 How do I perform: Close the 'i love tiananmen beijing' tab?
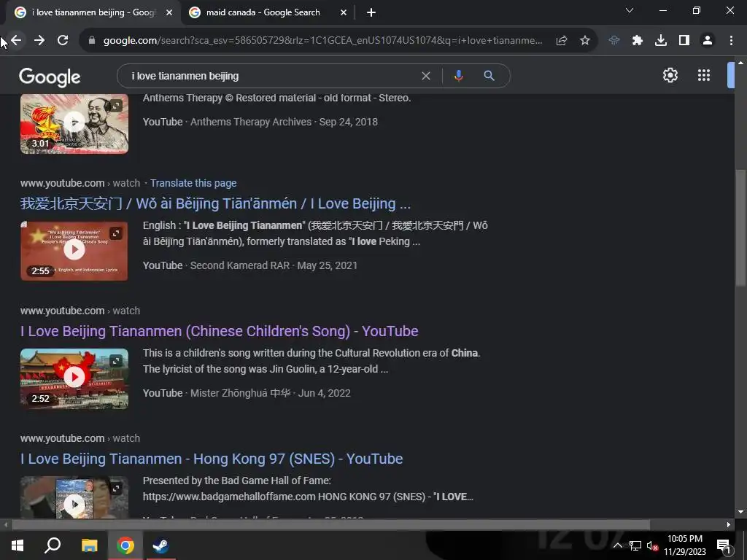tap(169, 13)
